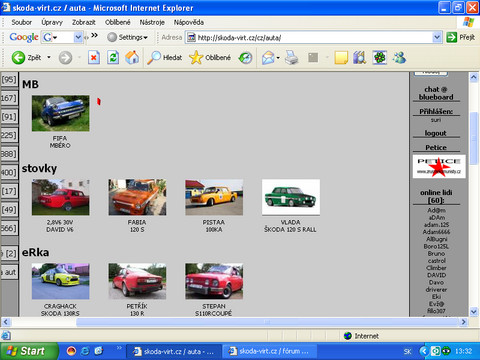Image resolution: width=480 pixels, height=360 pixels.
Task: Open PISTAA 100KA yellow car thumbnail
Action: 214,197
